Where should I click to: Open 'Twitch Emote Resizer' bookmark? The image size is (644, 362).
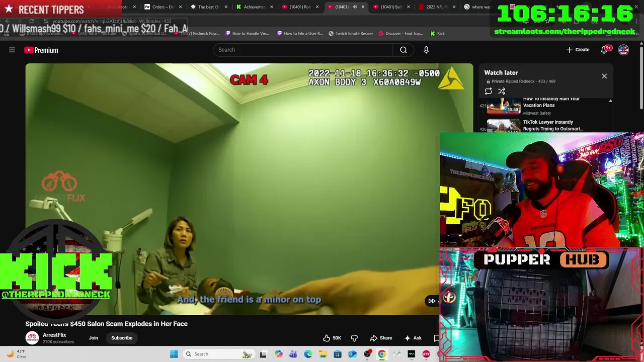(x=351, y=33)
